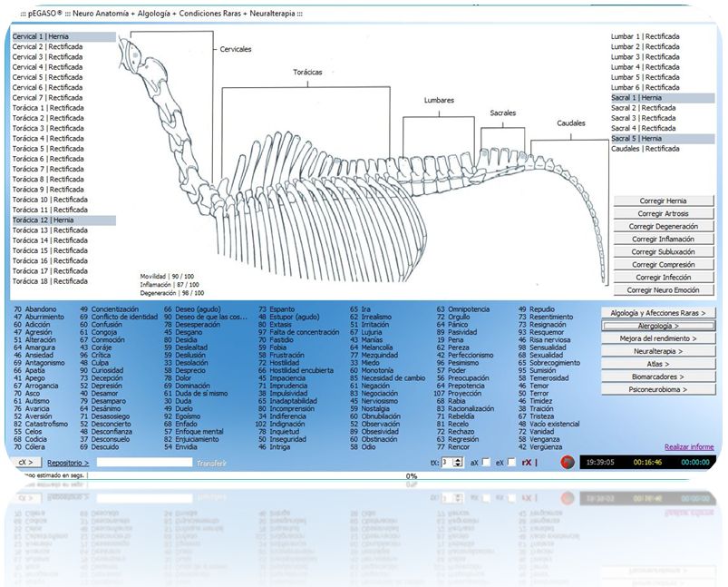Select emotion 67 Tristeza
This screenshot has height=587, width=728.
536,416
